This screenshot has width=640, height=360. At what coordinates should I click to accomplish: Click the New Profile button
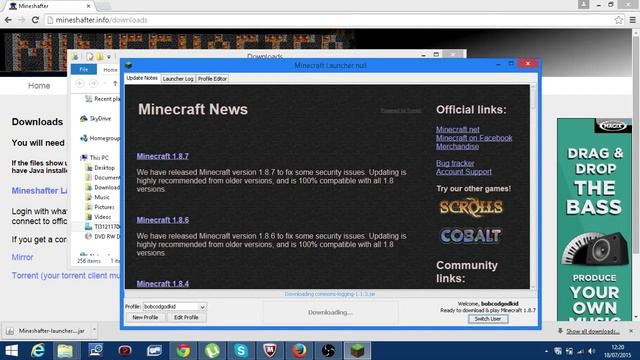[145, 318]
